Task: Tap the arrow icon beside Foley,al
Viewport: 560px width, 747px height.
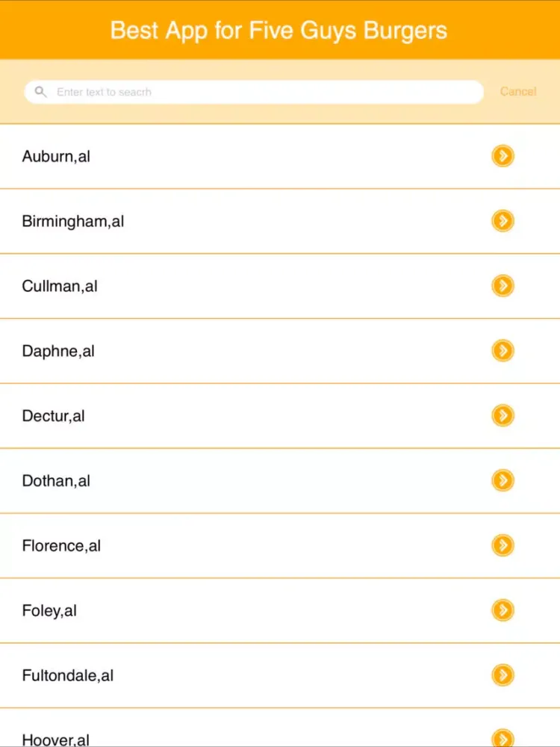Action: pos(503,610)
